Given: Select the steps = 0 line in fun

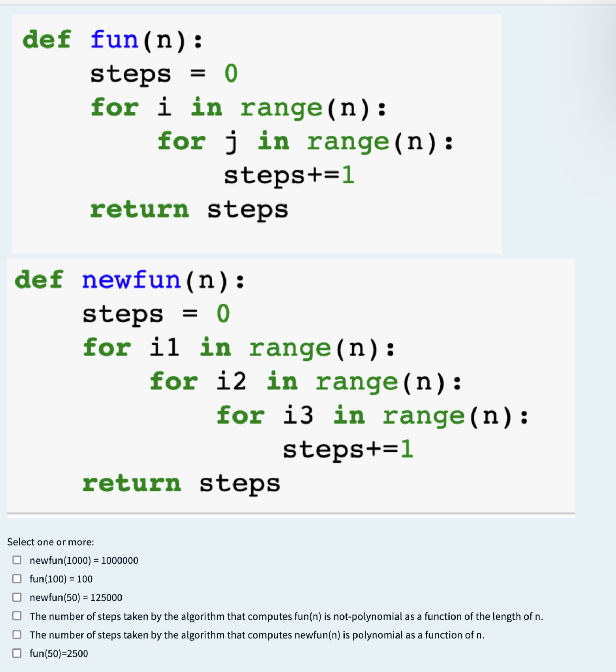Looking at the screenshot, I should 163,73.
